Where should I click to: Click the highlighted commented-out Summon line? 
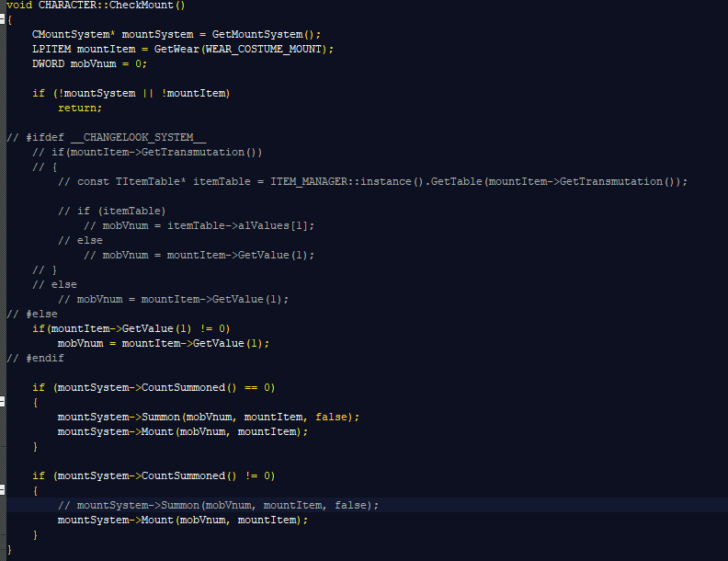click(x=218, y=505)
